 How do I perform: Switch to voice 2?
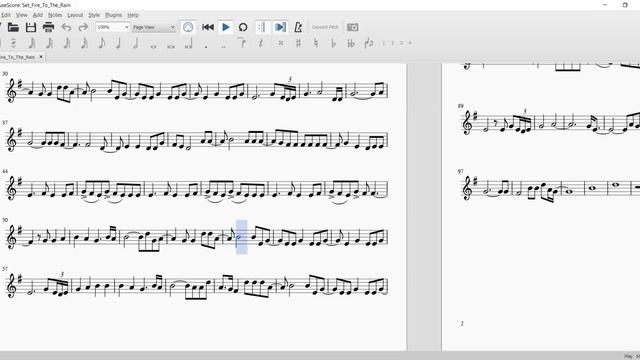[x=393, y=43]
